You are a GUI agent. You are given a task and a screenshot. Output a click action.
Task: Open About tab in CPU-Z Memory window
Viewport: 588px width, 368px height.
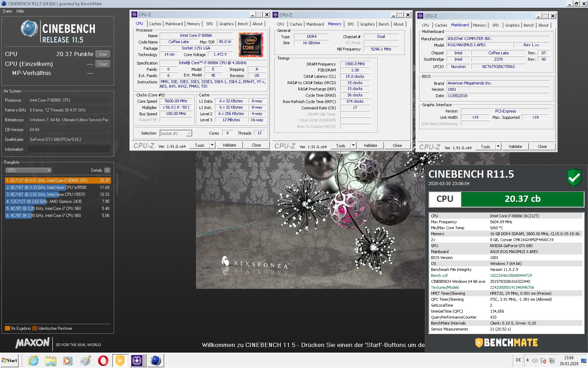(x=399, y=24)
